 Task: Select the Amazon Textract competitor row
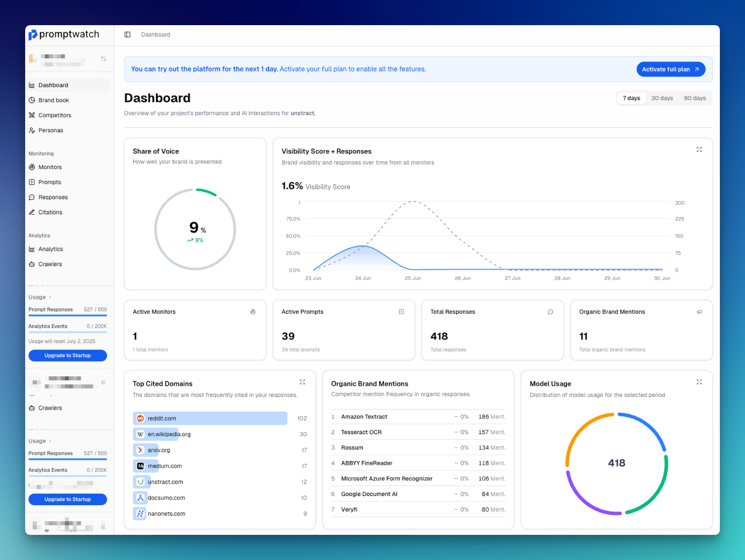(418, 417)
